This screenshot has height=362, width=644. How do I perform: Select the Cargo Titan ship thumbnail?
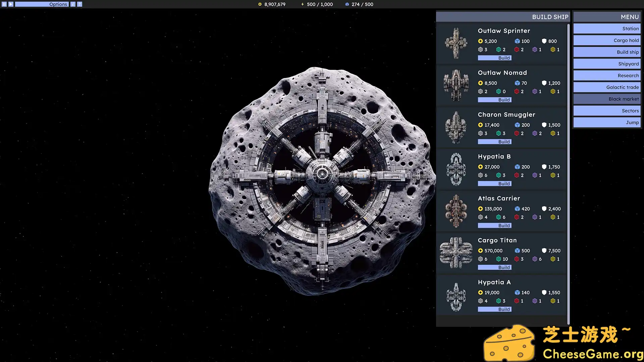pyautogui.click(x=456, y=253)
